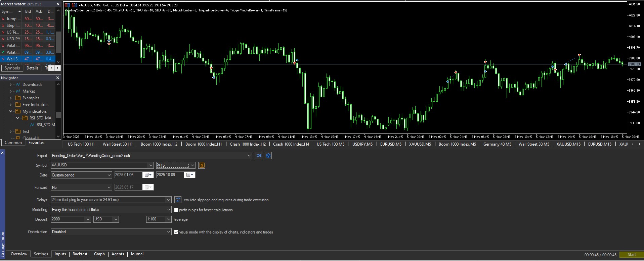Click the Examples folder icon
Image resolution: width=644 pixels, height=261 pixels.
[x=18, y=98]
